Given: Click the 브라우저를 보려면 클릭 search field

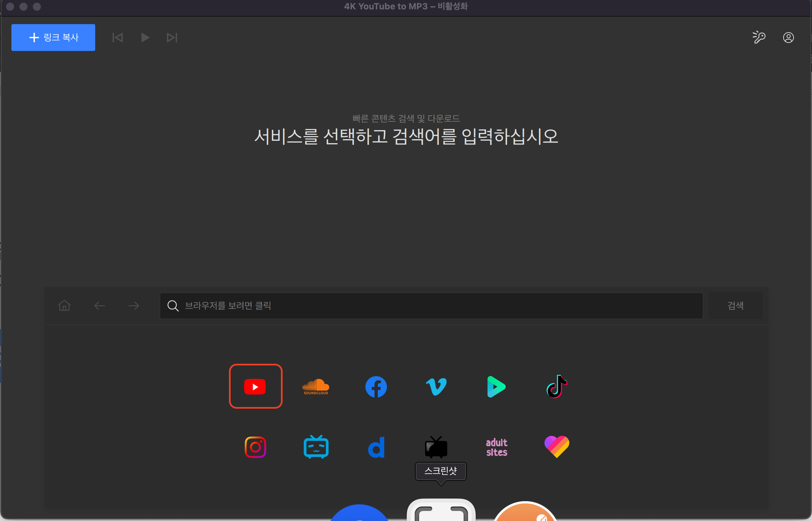Looking at the screenshot, I should pos(431,305).
